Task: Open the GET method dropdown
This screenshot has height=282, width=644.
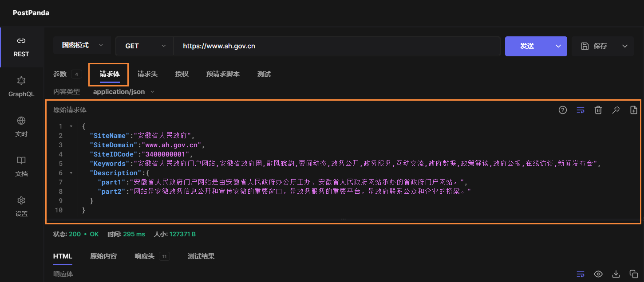Action: pyautogui.click(x=144, y=46)
